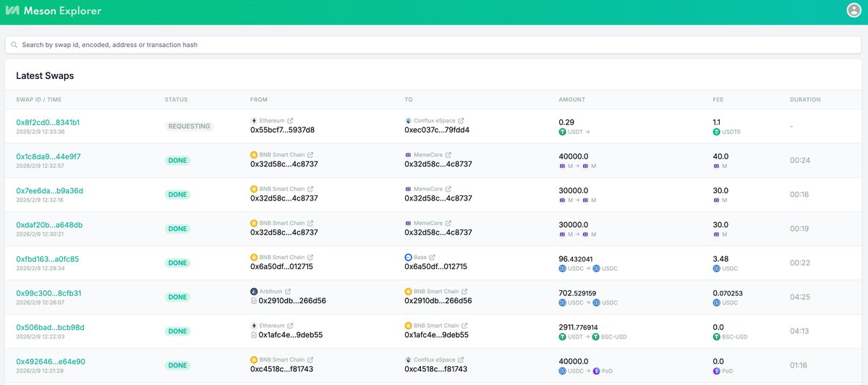Screen dimensions: 868x385
Task: Open swap 0x506bad...bcb98d
Action: [x=50, y=327]
